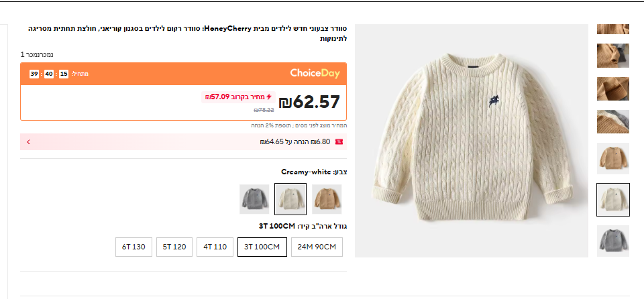The height and width of the screenshot is (299, 644).
Task: Open the cream sweater gallery thumbnail
Action: point(612,200)
